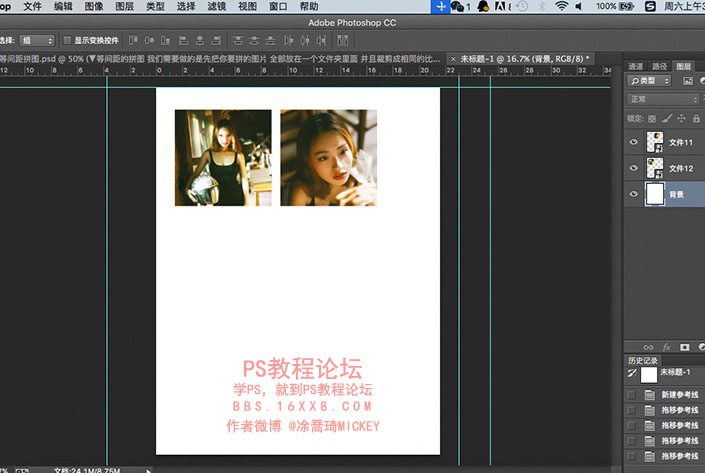Select the 文件11 layer name

(x=681, y=143)
